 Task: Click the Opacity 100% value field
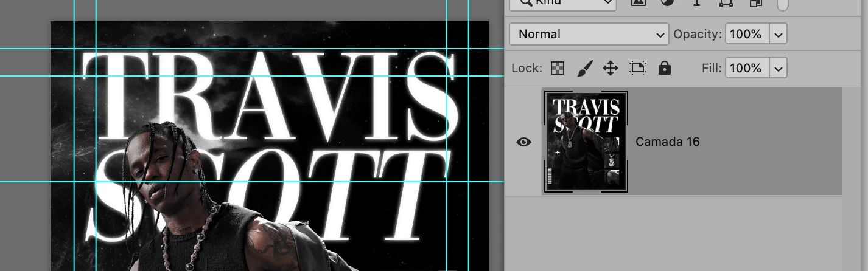pyautogui.click(x=747, y=34)
